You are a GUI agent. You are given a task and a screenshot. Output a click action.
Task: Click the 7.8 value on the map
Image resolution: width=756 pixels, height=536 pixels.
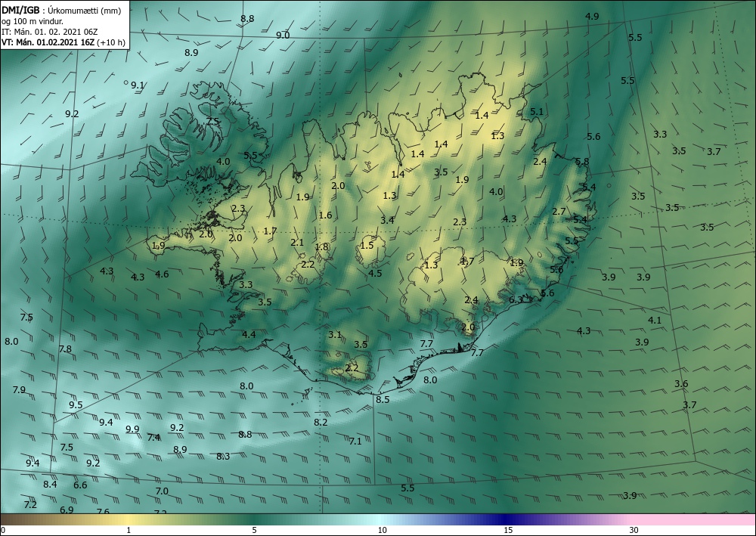coord(65,349)
